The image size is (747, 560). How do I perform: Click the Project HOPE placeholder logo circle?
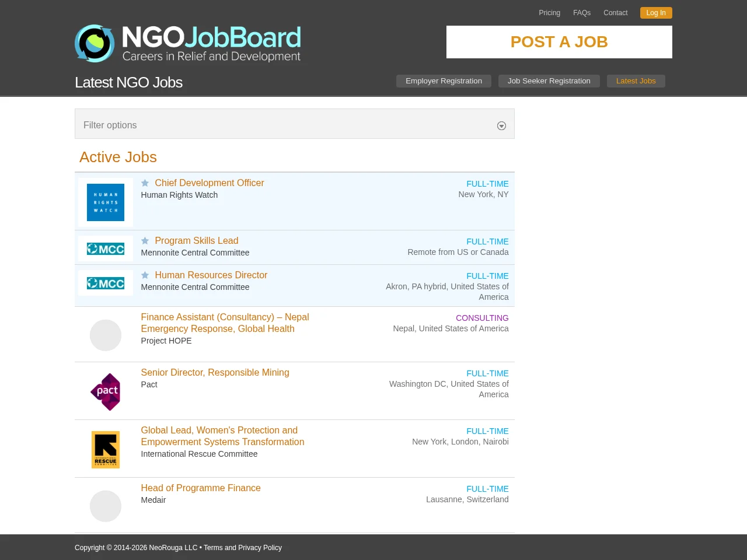(x=106, y=335)
